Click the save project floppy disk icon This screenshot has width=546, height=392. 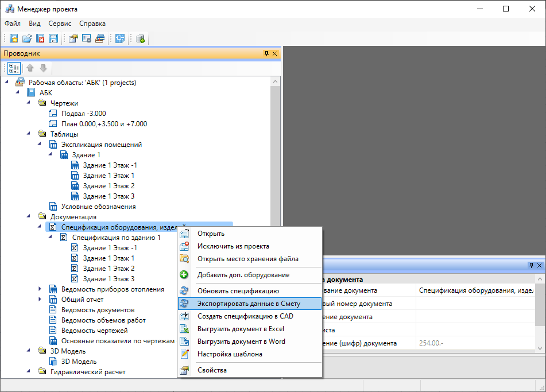53,38
